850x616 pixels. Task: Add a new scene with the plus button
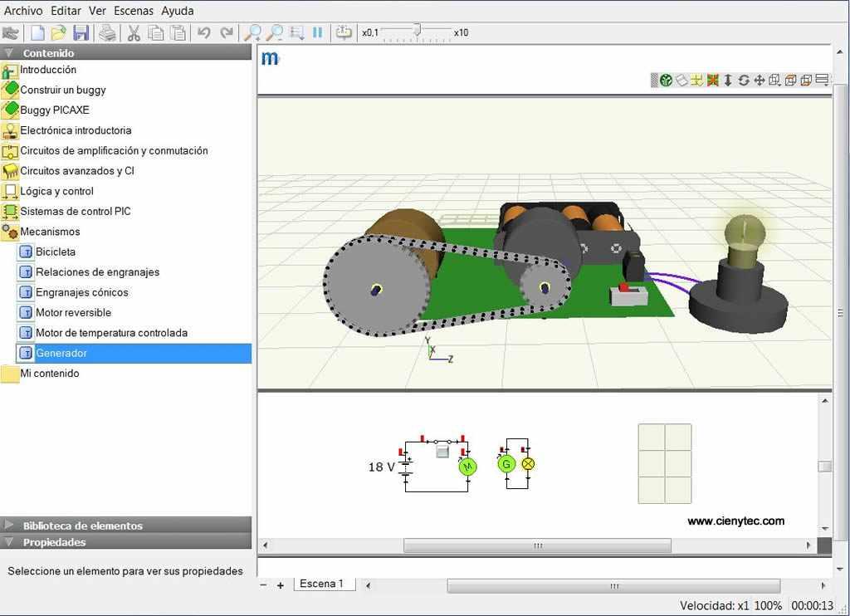281,585
